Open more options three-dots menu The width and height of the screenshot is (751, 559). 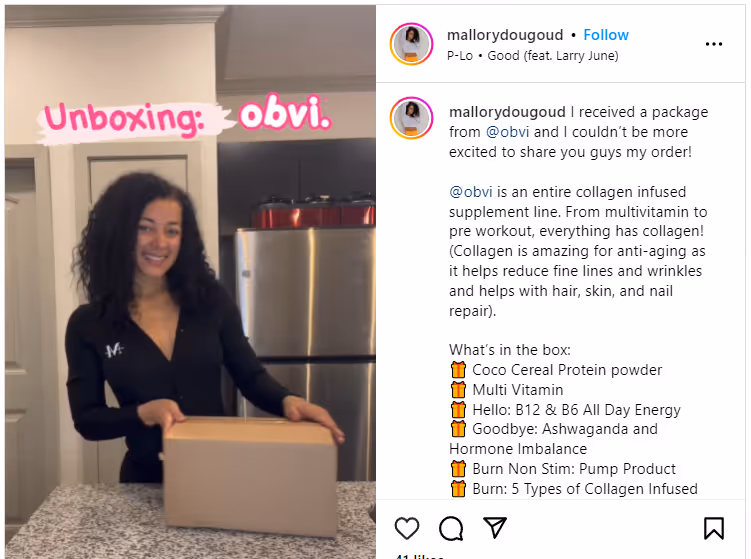pyautogui.click(x=714, y=44)
